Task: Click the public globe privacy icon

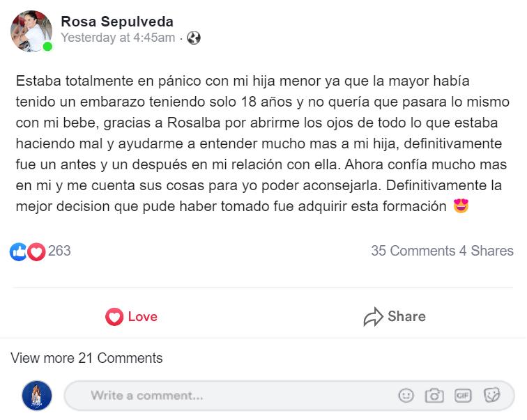Action: pos(194,38)
